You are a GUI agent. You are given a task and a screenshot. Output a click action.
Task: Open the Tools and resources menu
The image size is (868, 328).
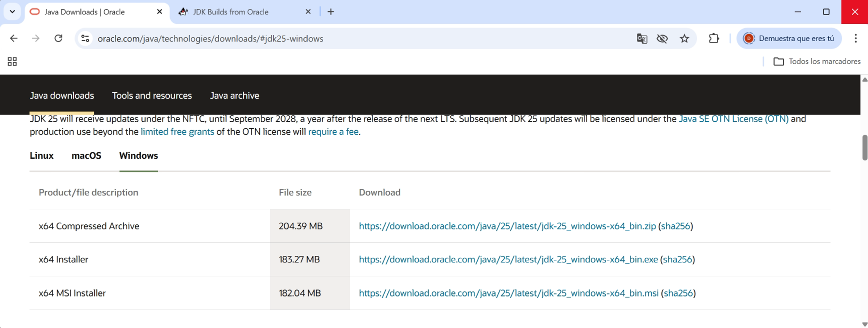[x=152, y=96]
